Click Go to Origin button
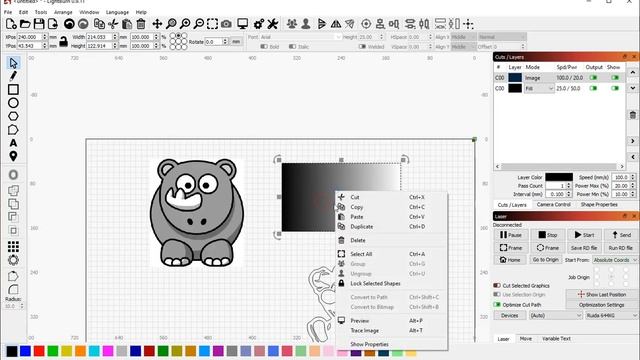640x360 pixels. point(545,260)
